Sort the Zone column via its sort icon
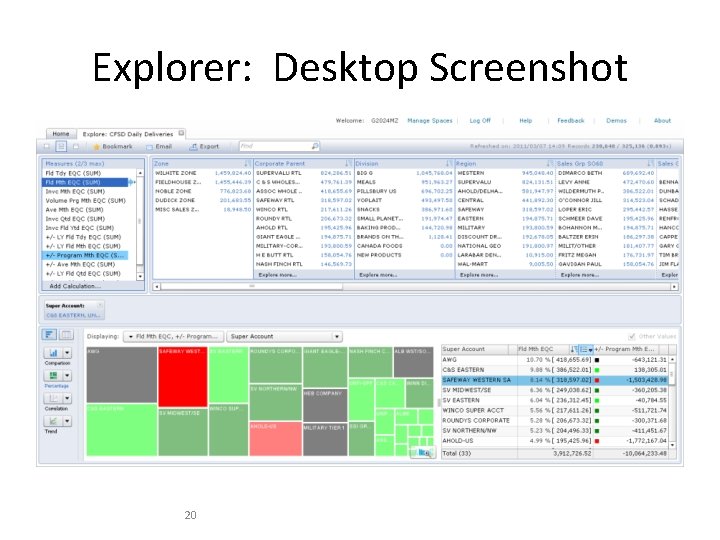Image resolution: width=720 pixels, height=540 pixels. (248, 163)
